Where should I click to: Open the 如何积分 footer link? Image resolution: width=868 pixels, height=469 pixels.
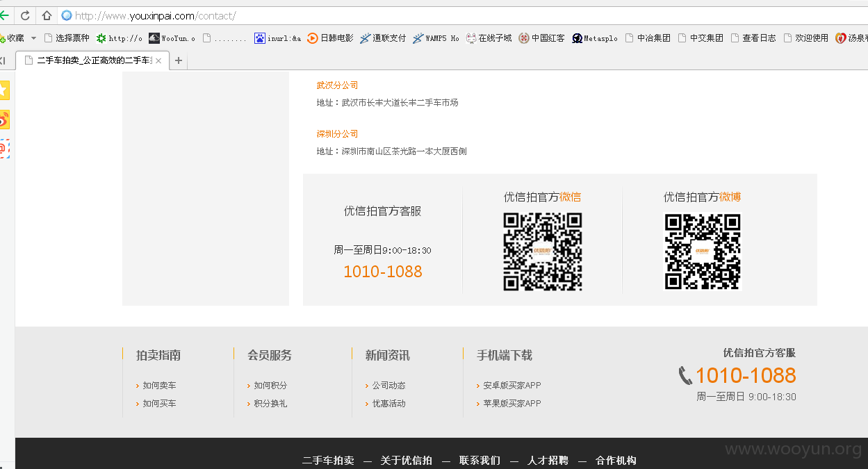(270, 386)
